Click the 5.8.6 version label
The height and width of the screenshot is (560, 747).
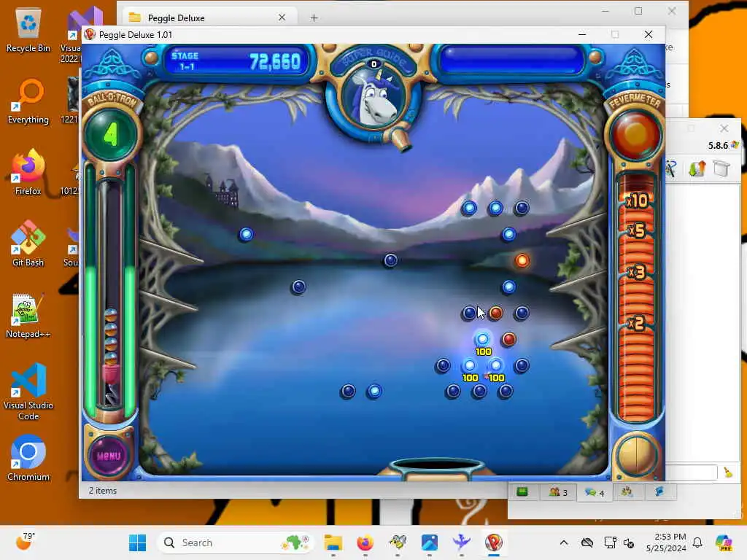(718, 145)
